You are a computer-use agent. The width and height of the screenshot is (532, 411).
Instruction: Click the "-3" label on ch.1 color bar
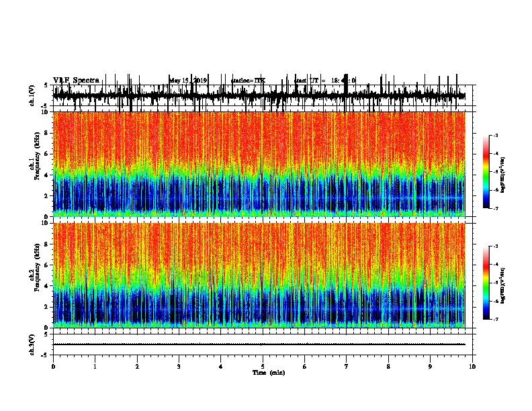pyautogui.click(x=496, y=135)
